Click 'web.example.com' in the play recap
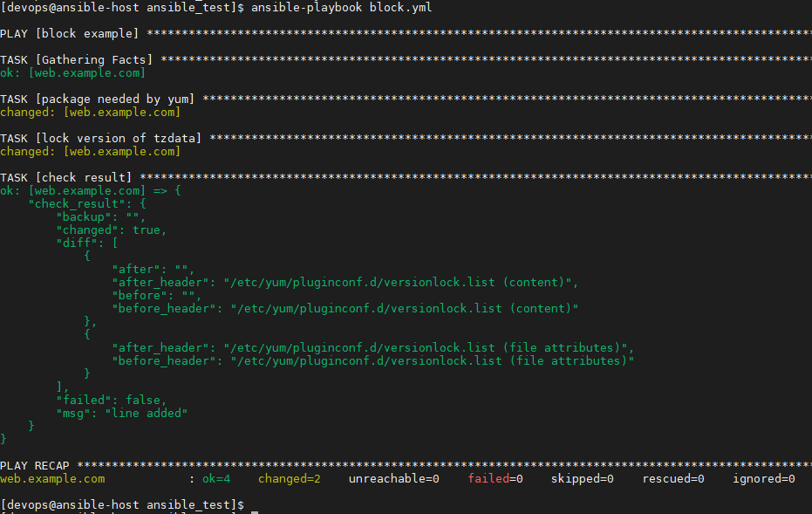Image resolution: width=812 pixels, height=514 pixels. tap(52, 479)
